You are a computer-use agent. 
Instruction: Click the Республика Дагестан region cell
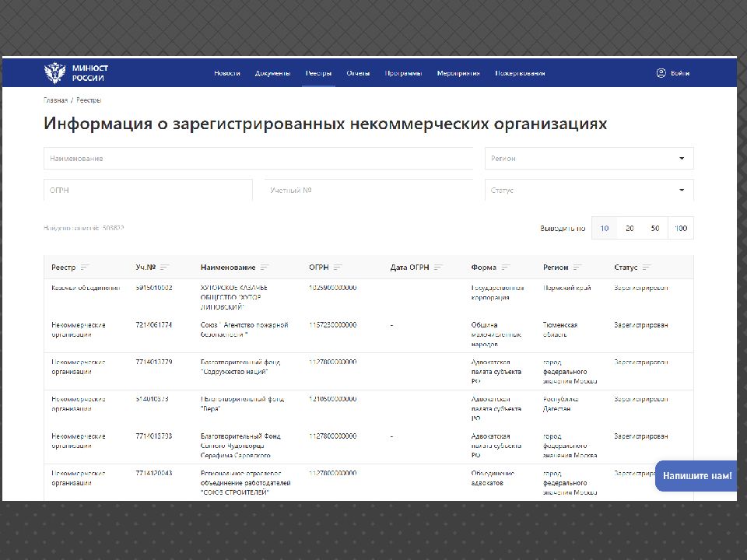click(x=561, y=404)
